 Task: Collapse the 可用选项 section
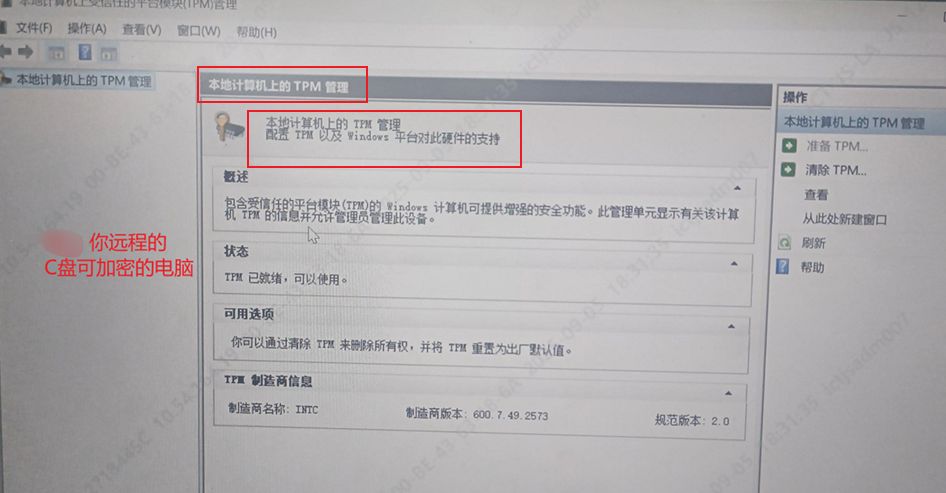click(x=731, y=326)
